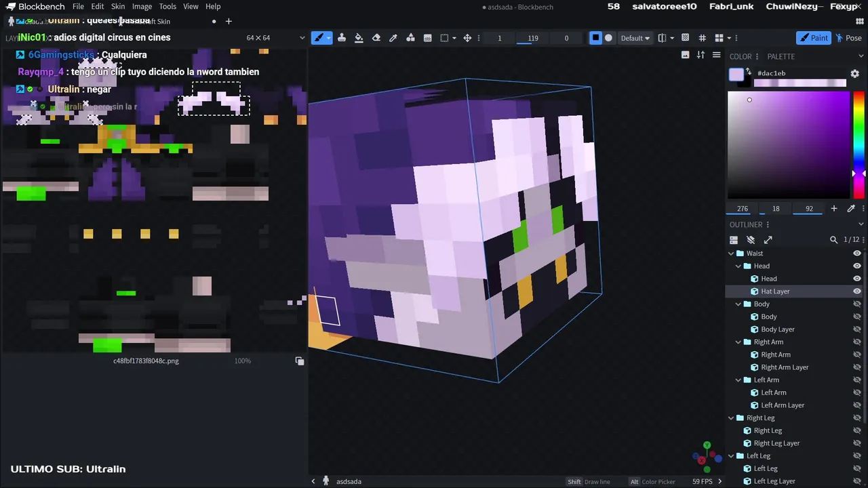Hide the Hat Layer cube
This screenshot has width=868, height=488.
(x=857, y=291)
